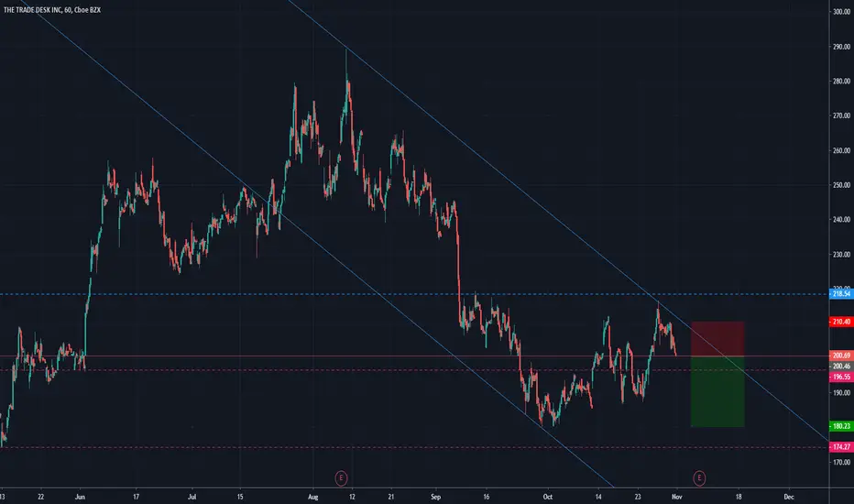The image size is (854, 504).
Task: Select the pink 174.27 price label
Action: (841, 447)
